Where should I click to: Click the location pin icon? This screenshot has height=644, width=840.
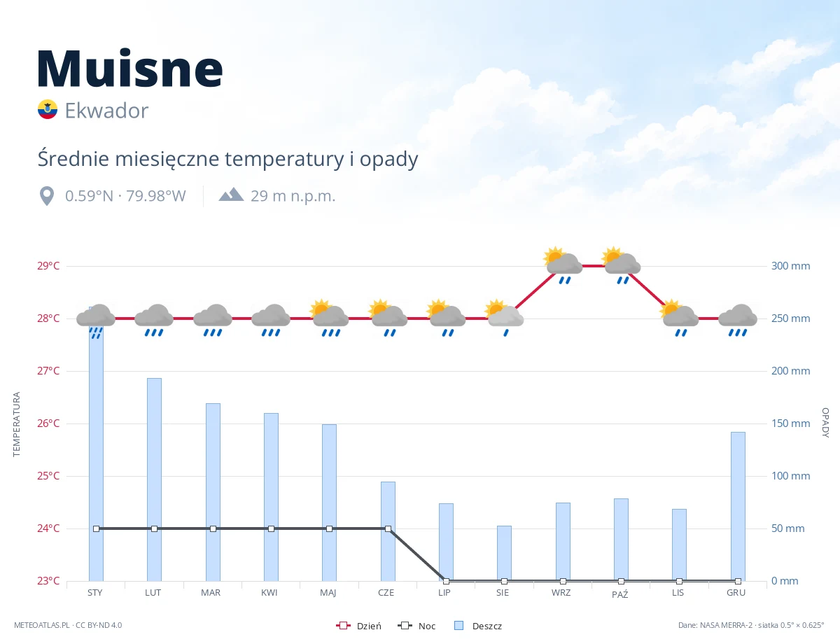click(47, 196)
